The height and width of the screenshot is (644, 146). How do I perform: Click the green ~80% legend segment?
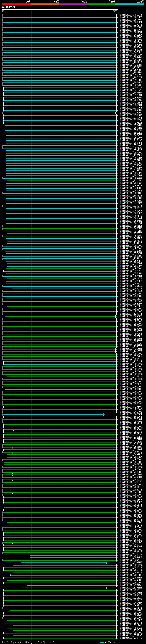click(101, 4)
